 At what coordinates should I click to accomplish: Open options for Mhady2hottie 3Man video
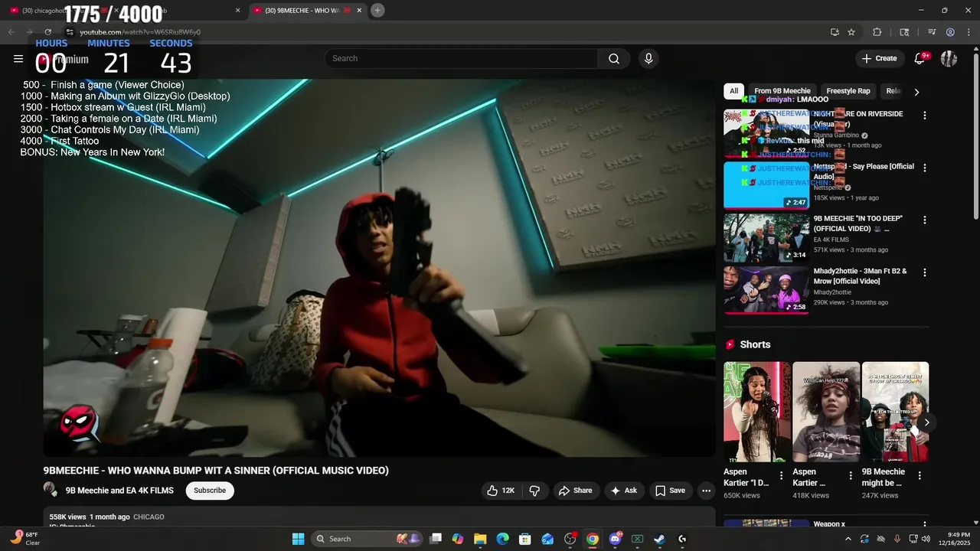click(924, 272)
